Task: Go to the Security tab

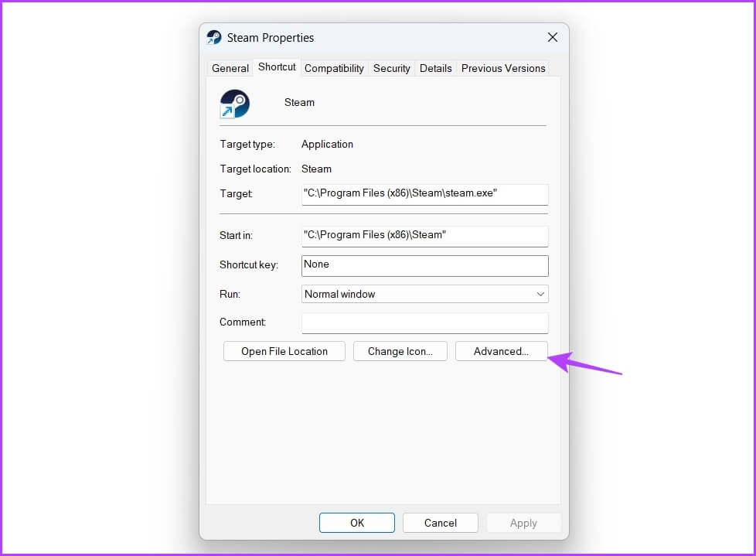Action: click(x=391, y=69)
